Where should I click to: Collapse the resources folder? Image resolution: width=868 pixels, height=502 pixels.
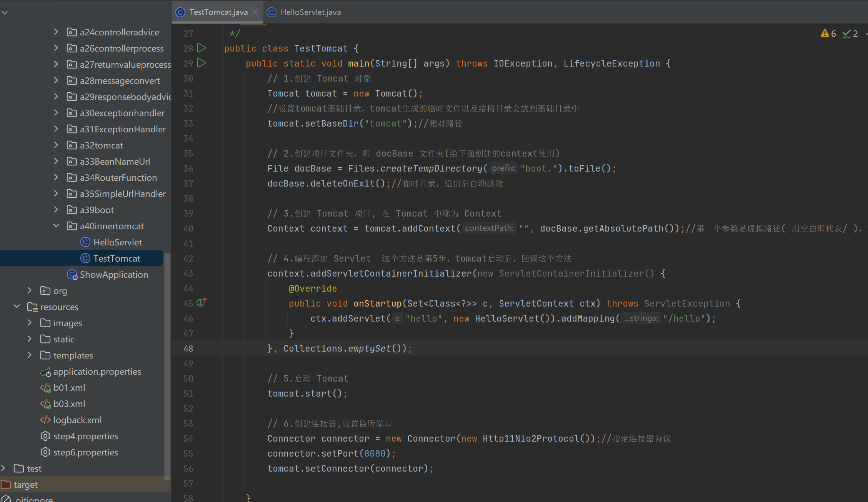pos(17,307)
